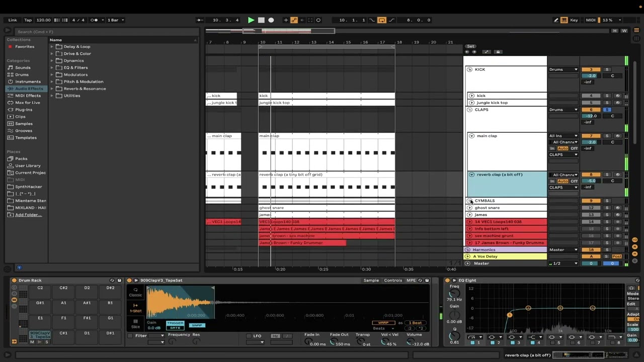Click the Add Folder link

pyautogui.click(x=28, y=215)
